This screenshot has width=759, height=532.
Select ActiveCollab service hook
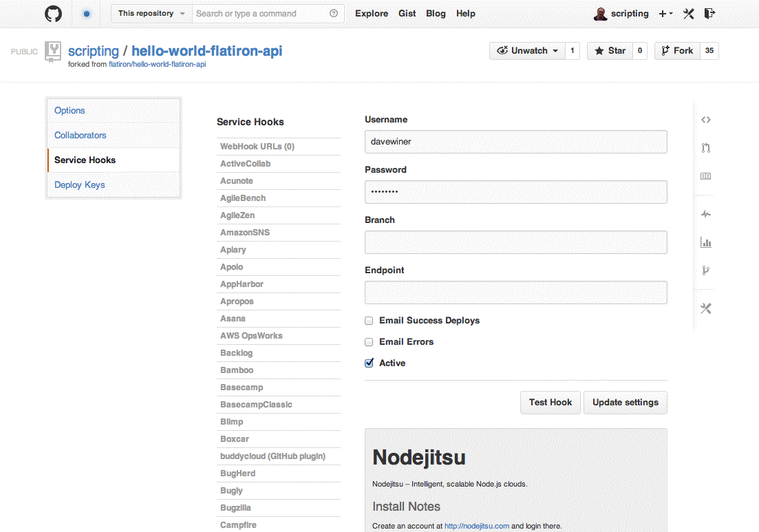pos(279,164)
